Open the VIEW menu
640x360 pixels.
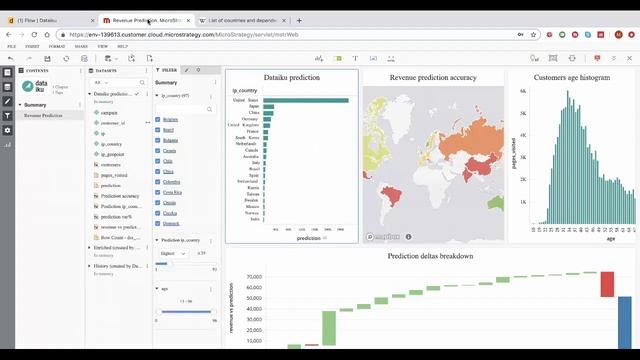coord(102,47)
